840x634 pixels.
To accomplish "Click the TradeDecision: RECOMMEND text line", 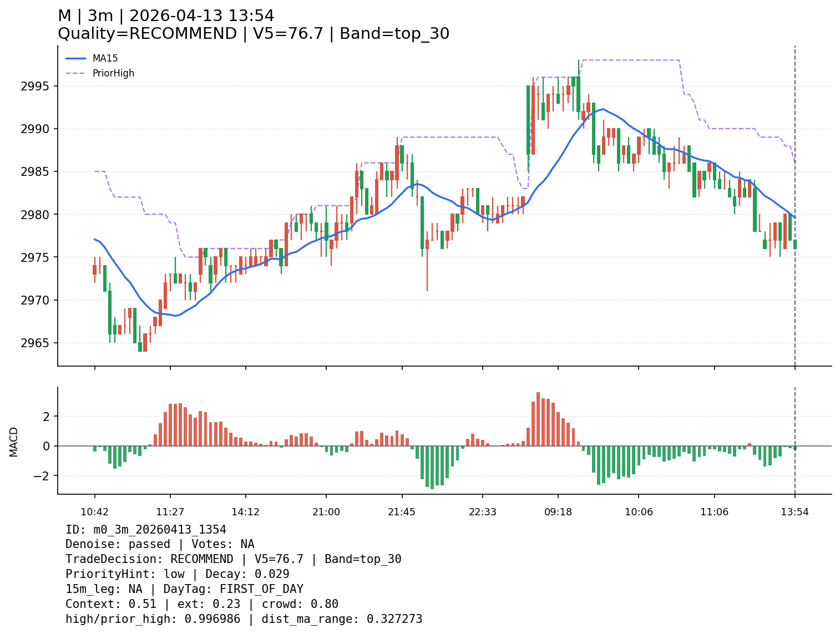I will (x=233, y=559).
